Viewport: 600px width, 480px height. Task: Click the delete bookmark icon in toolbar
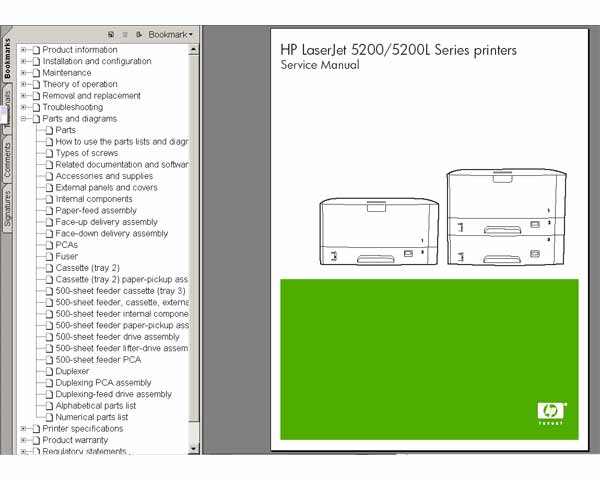pyautogui.click(x=125, y=34)
